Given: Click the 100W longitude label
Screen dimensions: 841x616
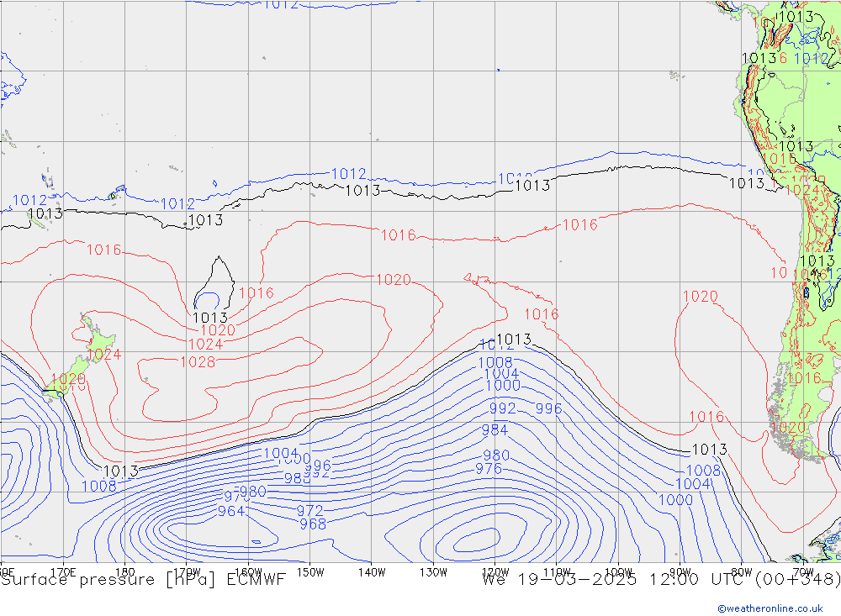Looking at the screenshot, I should tap(618, 571).
